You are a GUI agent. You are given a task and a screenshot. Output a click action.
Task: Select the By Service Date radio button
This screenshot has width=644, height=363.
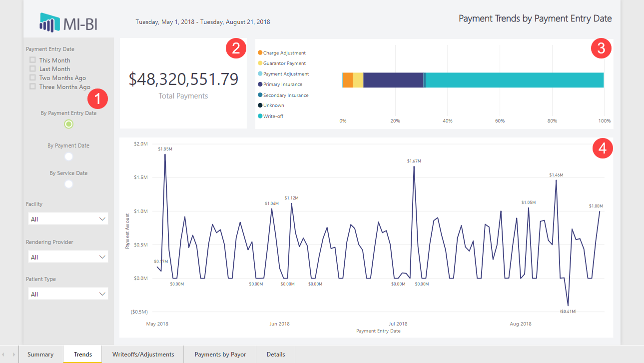coord(69,184)
